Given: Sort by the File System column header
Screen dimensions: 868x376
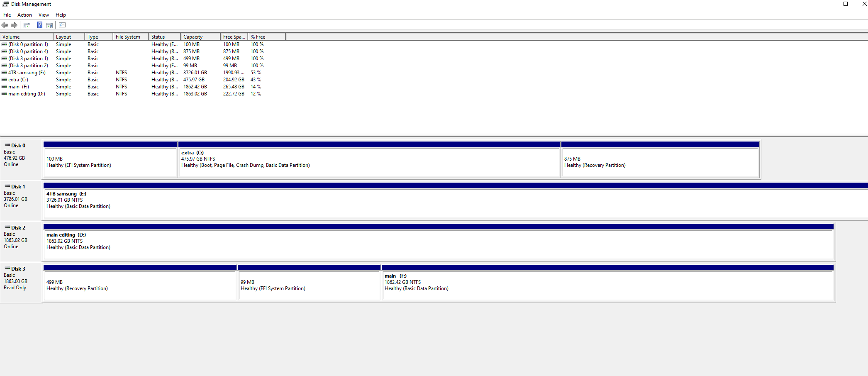Looking at the screenshot, I should tap(131, 37).
